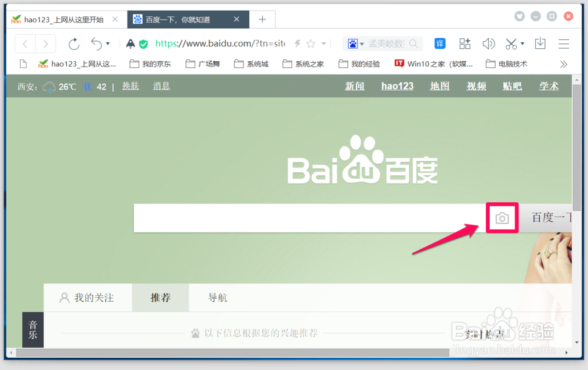Viewport: 588px width, 370px height.
Task: Expand more bookmarks with double chevron
Action: 564,64
